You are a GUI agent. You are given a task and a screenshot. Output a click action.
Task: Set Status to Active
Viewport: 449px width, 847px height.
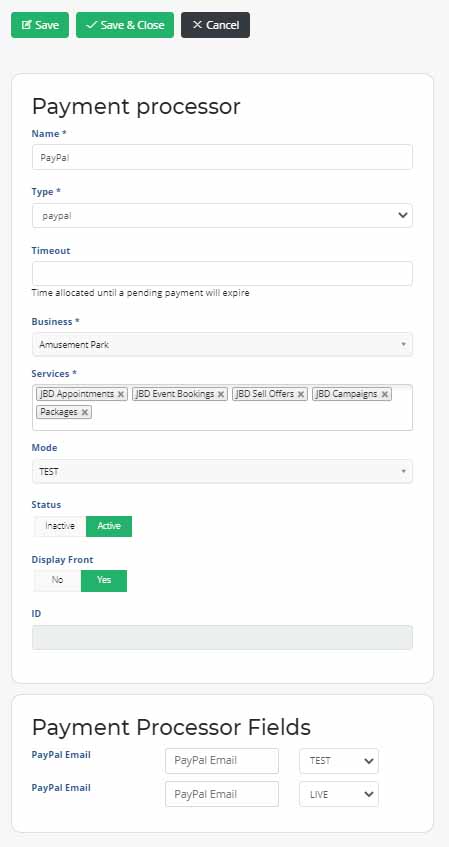click(x=109, y=526)
